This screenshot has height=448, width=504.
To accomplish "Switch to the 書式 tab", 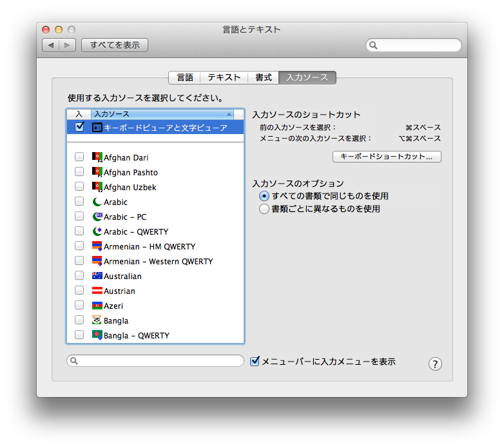I will [263, 77].
